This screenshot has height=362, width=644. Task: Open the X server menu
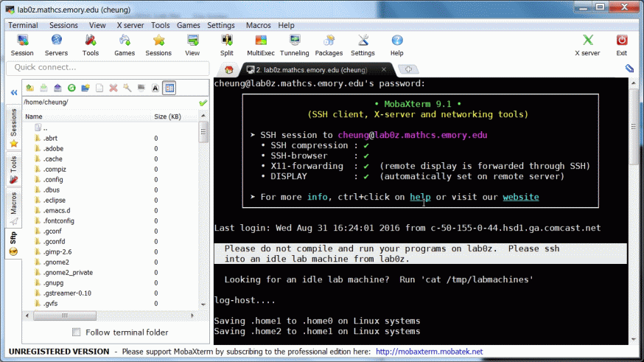tap(130, 25)
